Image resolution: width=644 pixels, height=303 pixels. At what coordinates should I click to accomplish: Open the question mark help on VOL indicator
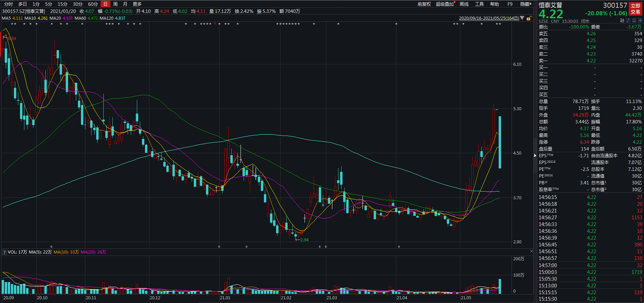(x=4, y=252)
